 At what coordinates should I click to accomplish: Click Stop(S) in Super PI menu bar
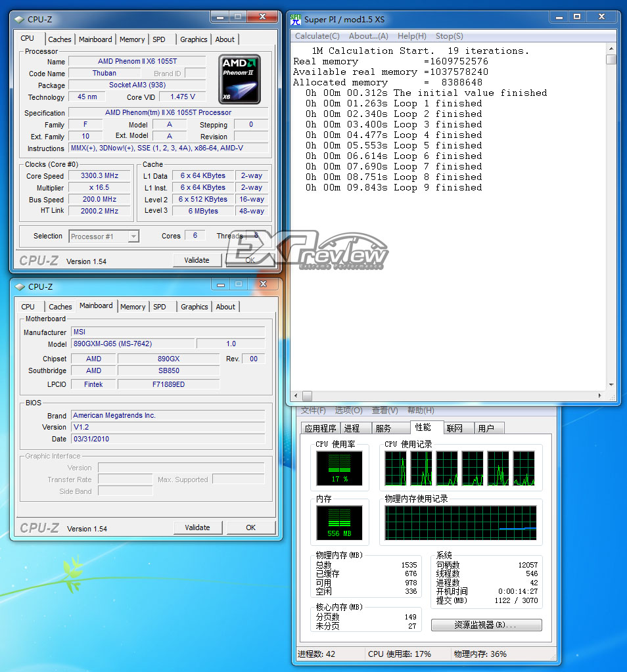click(450, 36)
